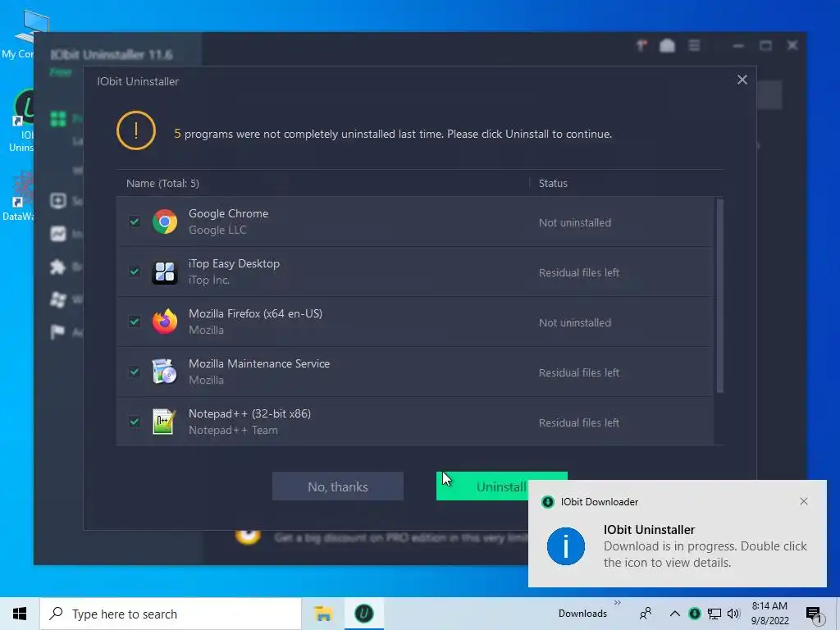This screenshot has width=840, height=630.
Task: Open the Action Center flag icon
Action: [58, 331]
